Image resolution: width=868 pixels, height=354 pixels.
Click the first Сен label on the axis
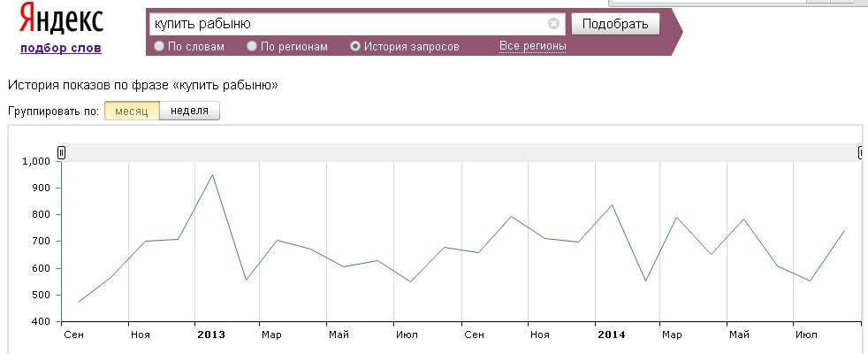coord(74,335)
